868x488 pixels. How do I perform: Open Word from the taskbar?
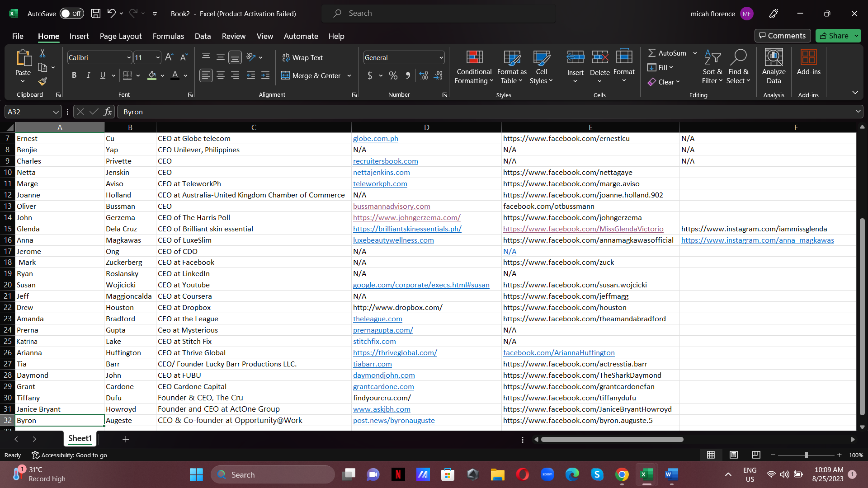(x=671, y=474)
